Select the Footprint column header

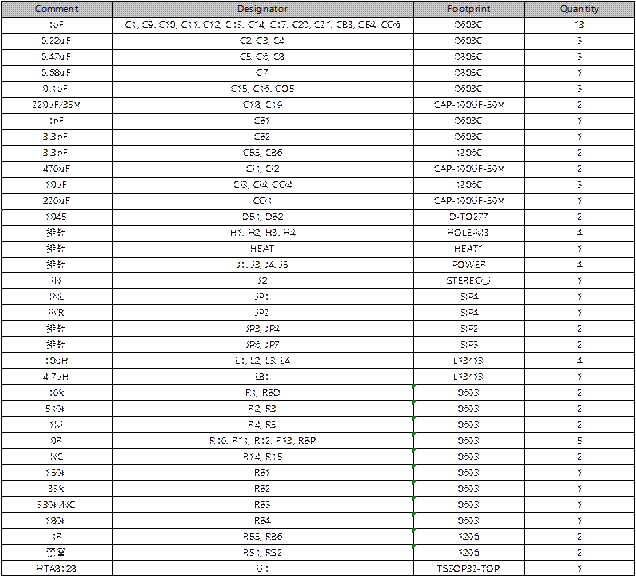coord(469,9)
